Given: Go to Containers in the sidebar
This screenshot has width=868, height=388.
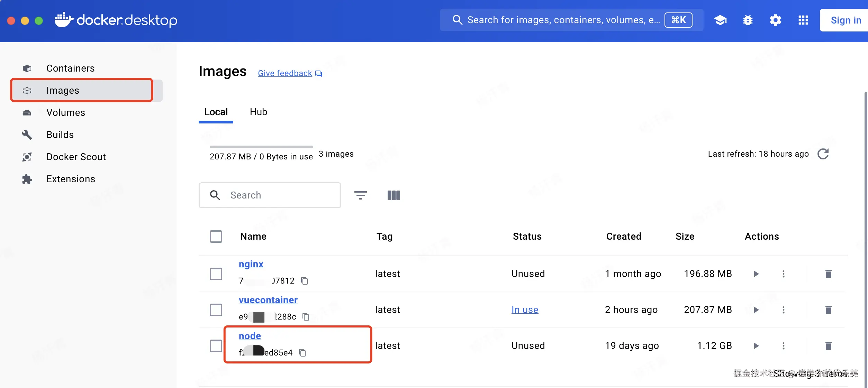Looking at the screenshot, I should click(87, 68).
